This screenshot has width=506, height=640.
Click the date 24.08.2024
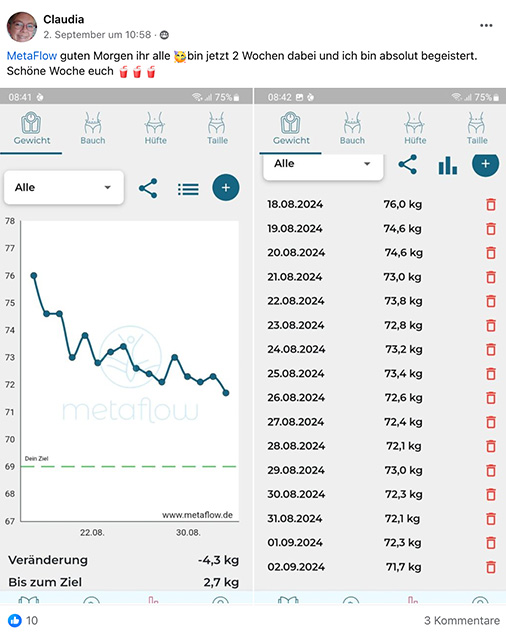coord(296,349)
